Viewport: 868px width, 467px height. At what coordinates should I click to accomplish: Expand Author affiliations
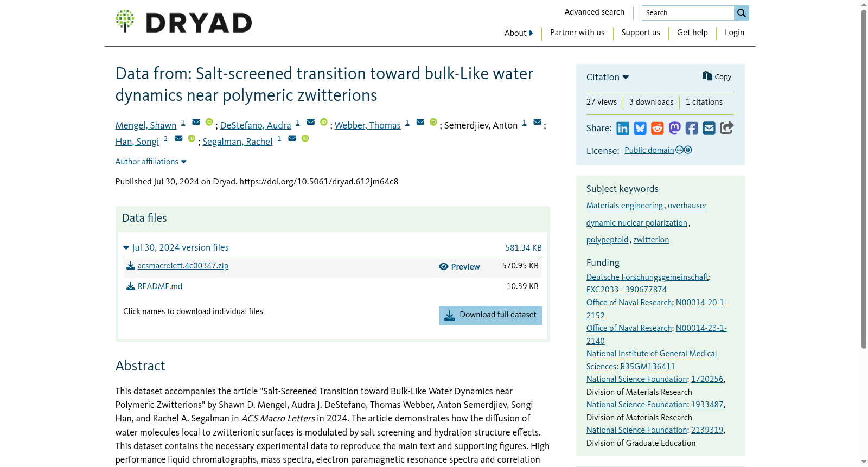[151, 162]
